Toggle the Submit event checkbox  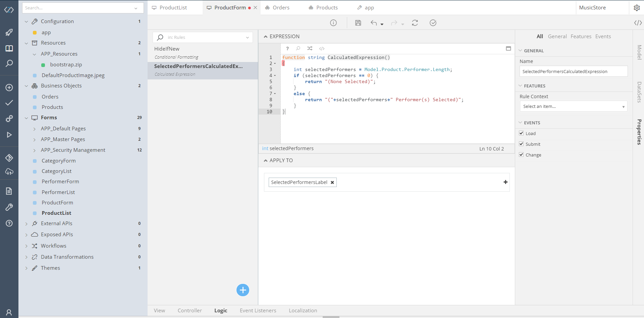[x=521, y=144]
